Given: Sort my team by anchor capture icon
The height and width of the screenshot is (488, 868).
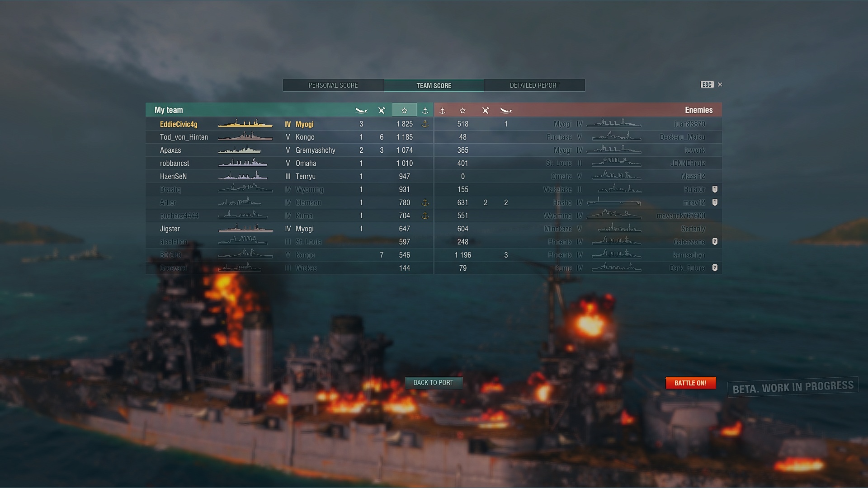Looking at the screenshot, I should point(425,110).
